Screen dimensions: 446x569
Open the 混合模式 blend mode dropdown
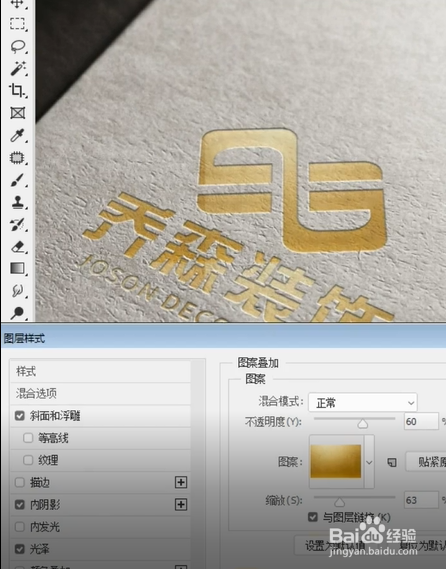pyautogui.click(x=363, y=402)
